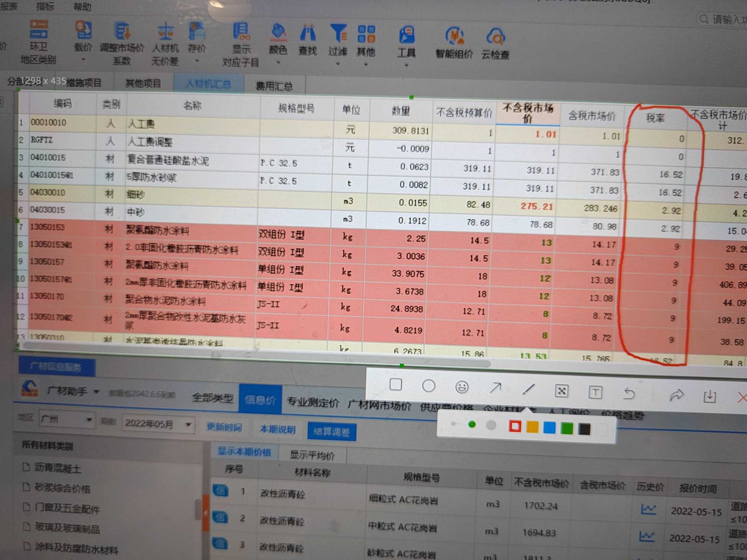Viewport: 747px width, 560px height.
Task: Expand 载价 dropdown arrow
Action: tap(83, 59)
